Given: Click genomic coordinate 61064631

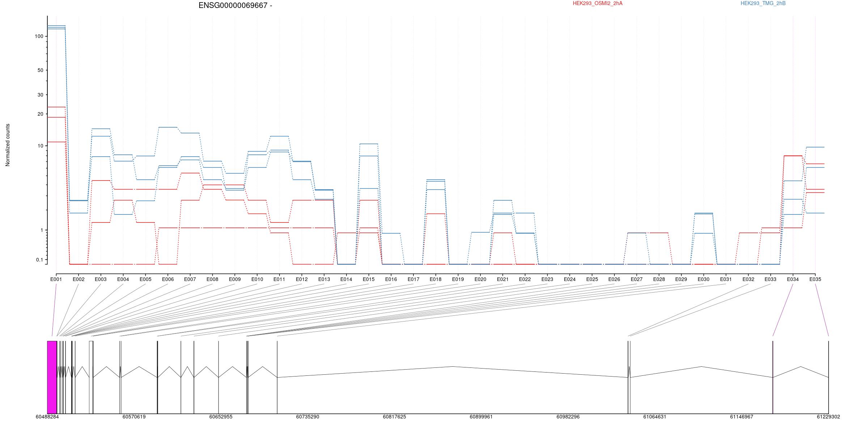Looking at the screenshot, I should pos(655,417).
